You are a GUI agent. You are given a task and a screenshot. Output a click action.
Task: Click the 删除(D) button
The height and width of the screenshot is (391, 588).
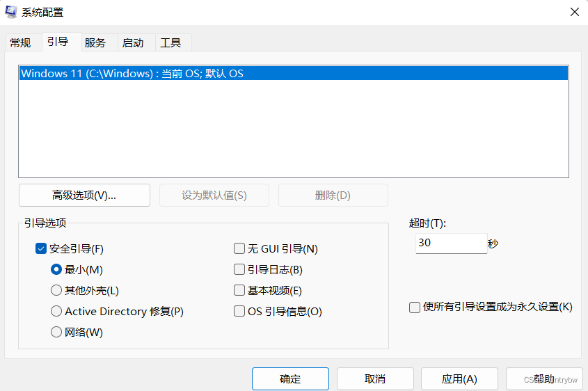pyautogui.click(x=333, y=195)
